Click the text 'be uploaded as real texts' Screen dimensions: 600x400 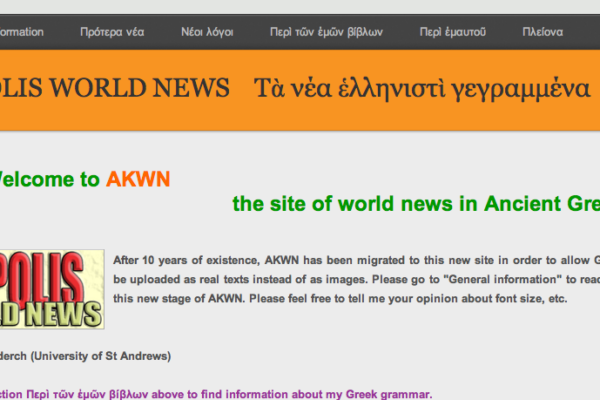coord(181,279)
